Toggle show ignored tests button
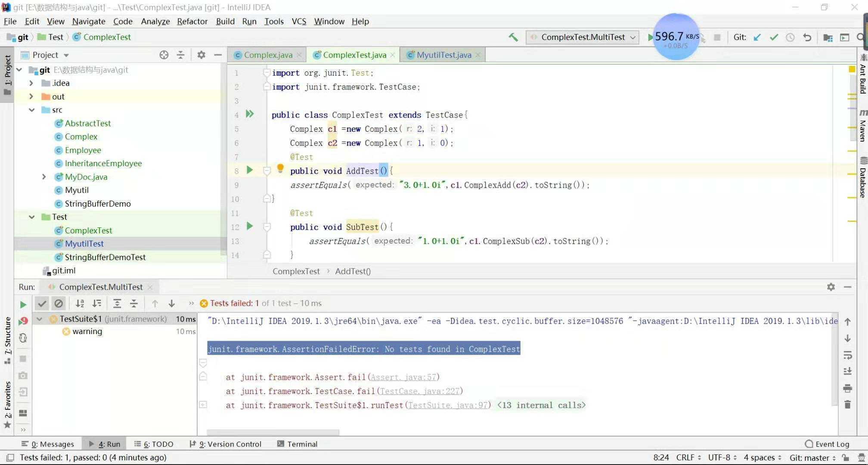868x465 pixels. 59,304
